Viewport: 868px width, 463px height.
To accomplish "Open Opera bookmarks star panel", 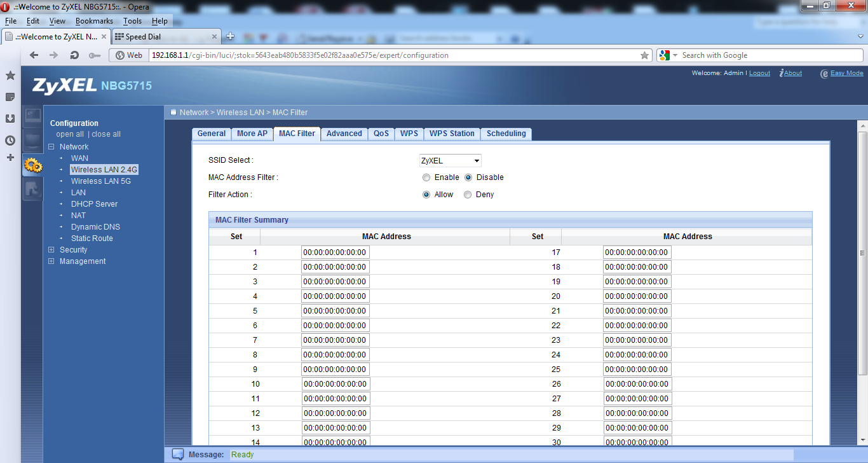I will tap(10, 76).
